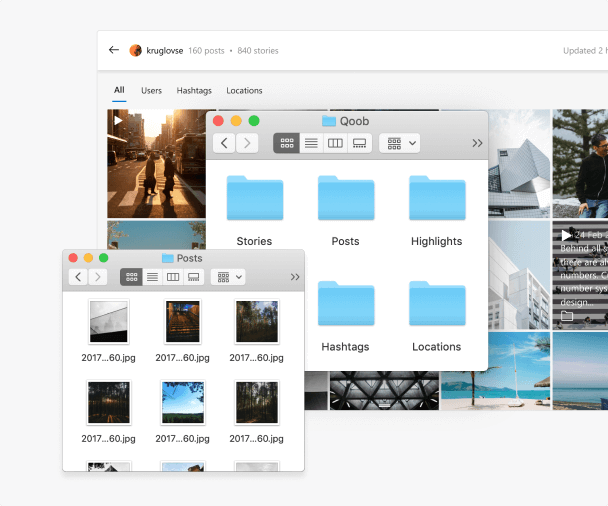
Task: Click the kruglovse username
Action: [x=165, y=51]
